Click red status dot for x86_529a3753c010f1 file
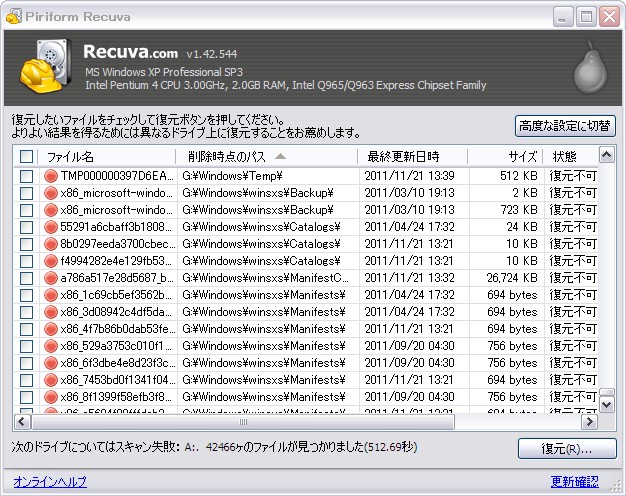626x496 pixels. pyautogui.click(x=51, y=346)
